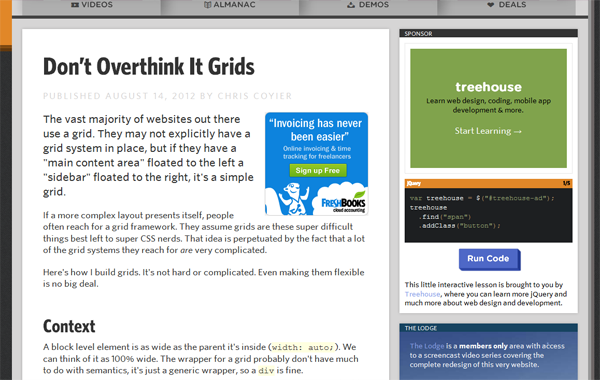Switch to the Deals tab
The width and height of the screenshot is (600, 380).
(507, 5)
